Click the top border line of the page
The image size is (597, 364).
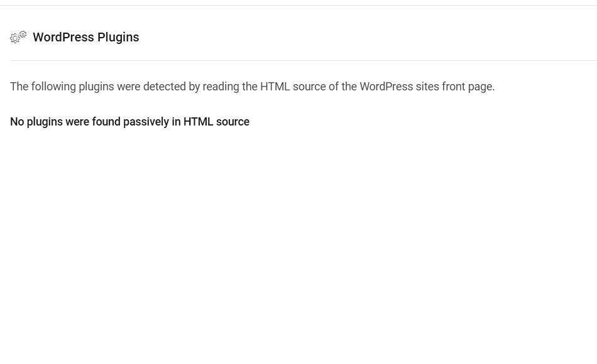coord(298,5)
